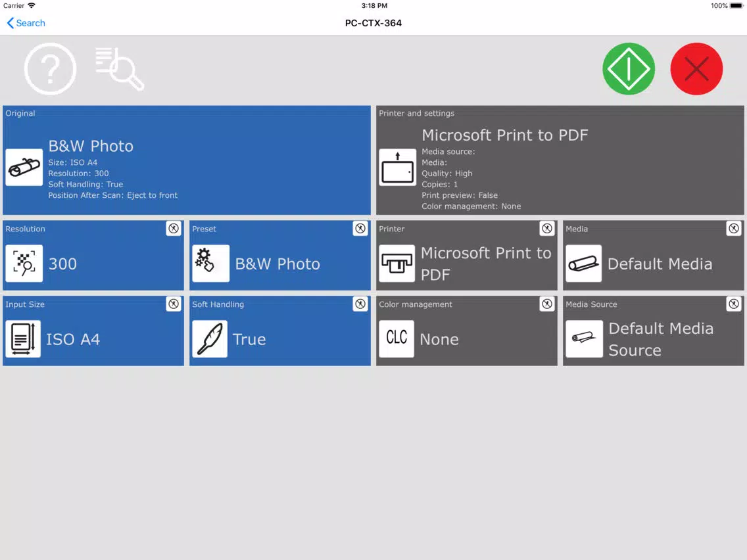Screen dimensions: 747x560
Task: Unpin the Preset tile
Action: 360,229
